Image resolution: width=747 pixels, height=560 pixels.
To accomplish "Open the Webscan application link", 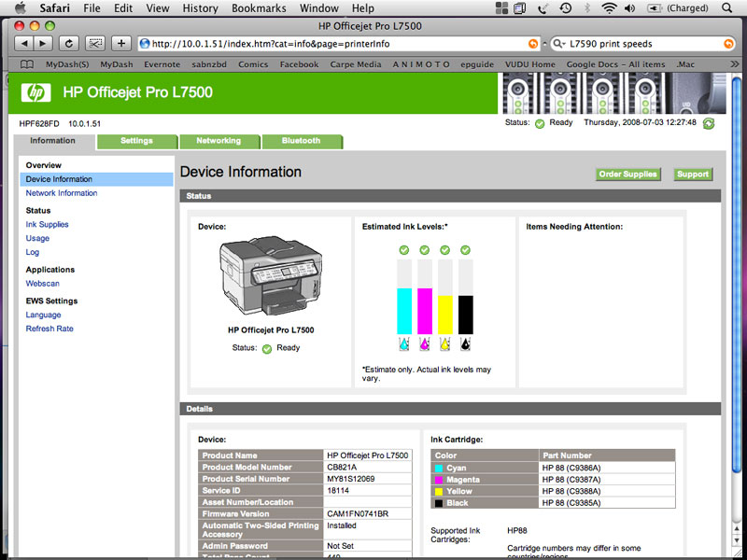I will [42, 284].
